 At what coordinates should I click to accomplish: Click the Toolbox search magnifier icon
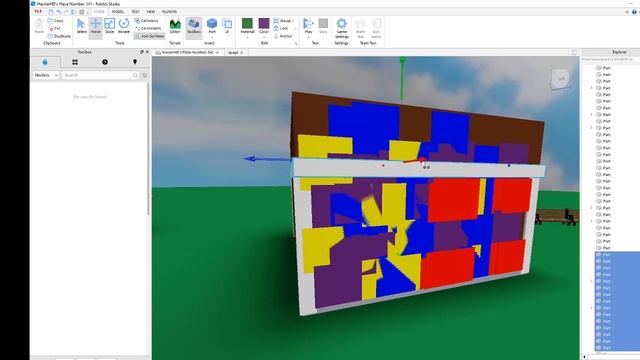coord(135,75)
